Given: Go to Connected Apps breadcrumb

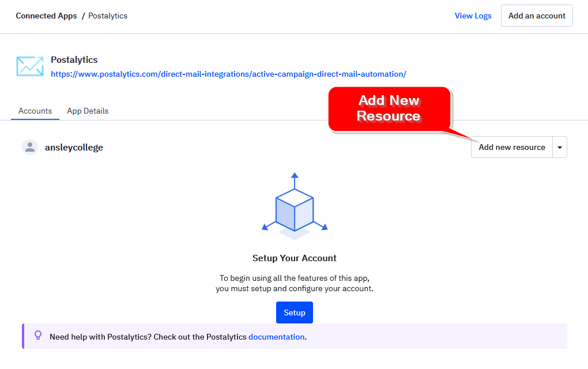Looking at the screenshot, I should click(x=46, y=16).
